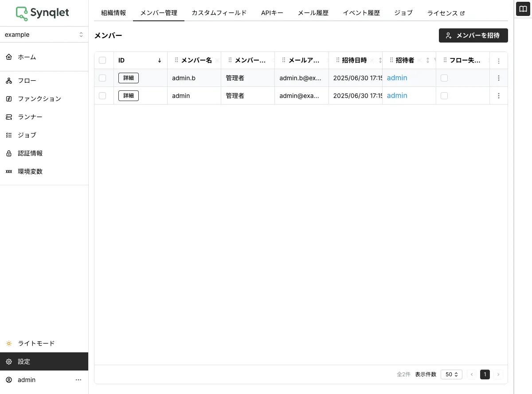This screenshot has height=394, width=532.
Task: Click the 招待日時 column sort arrows
Action: (380, 60)
